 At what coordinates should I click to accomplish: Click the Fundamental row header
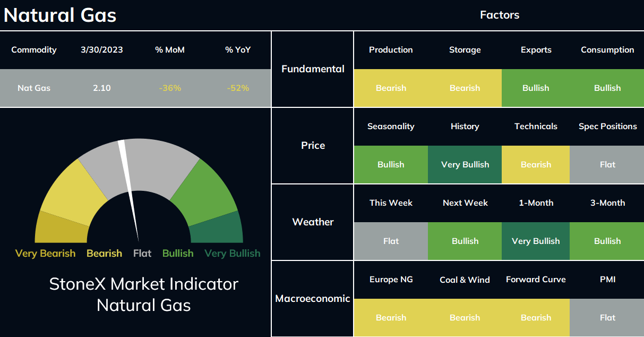(x=313, y=69)
